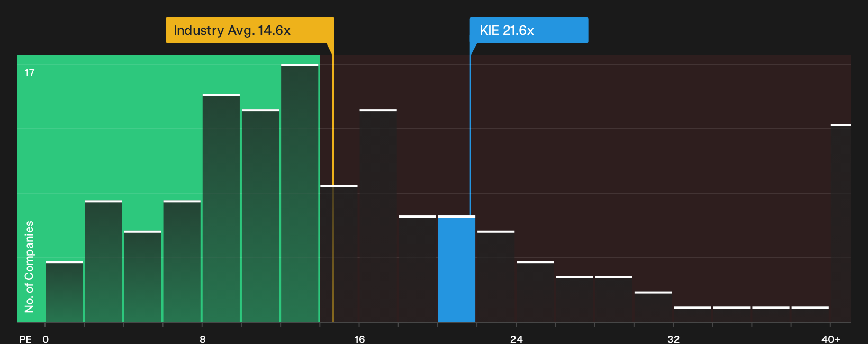Select the bar at PE 2-4
Screen dimensions: 868x344
pos(103,261)
